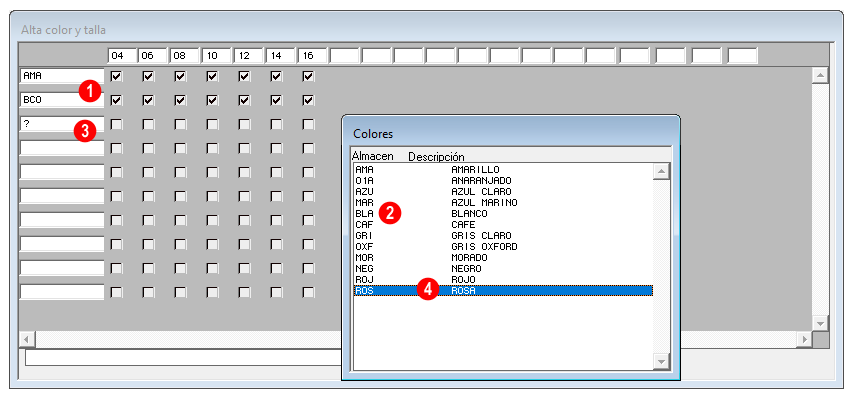Click the Colores dialog title bar
Image resolution: width=849 pixels, height=398 pixels.
511,133
